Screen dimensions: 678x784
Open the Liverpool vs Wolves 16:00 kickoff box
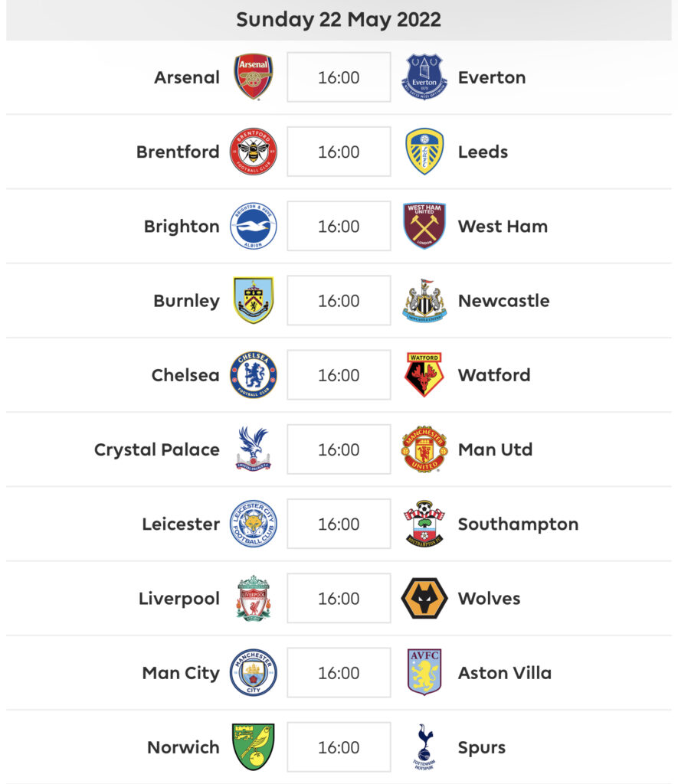tap(339, 598)
